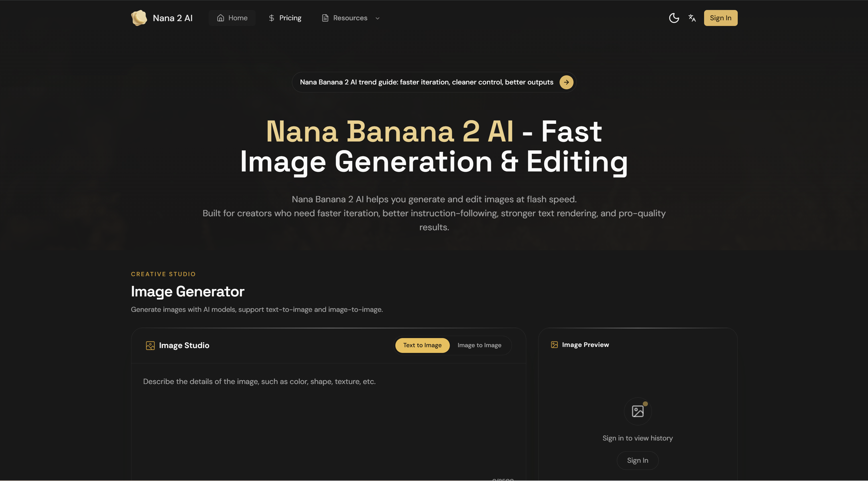The width and height of the screenshot is (868, 481).
Task: Click the placeholder image icon in the preview panel
Action: 637,411
